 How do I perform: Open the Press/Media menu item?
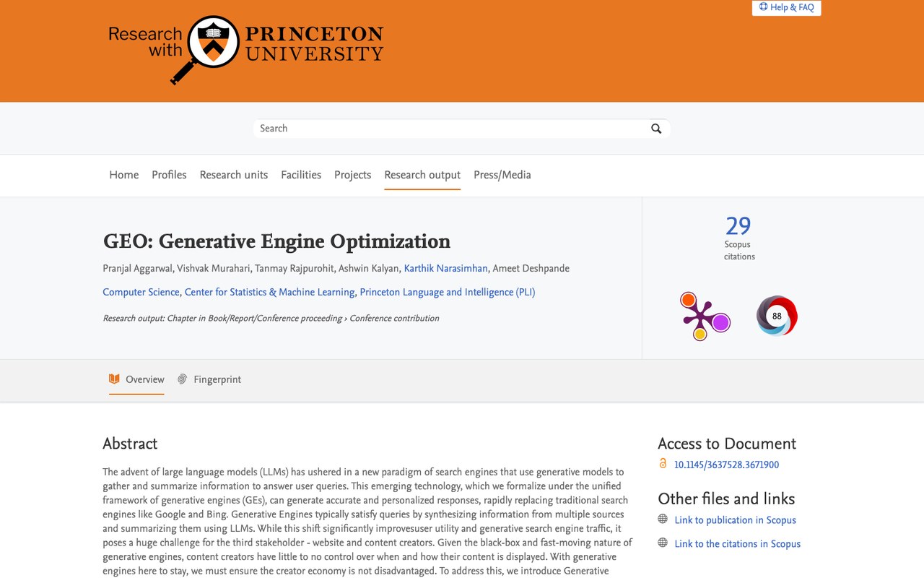click(502, 175)
